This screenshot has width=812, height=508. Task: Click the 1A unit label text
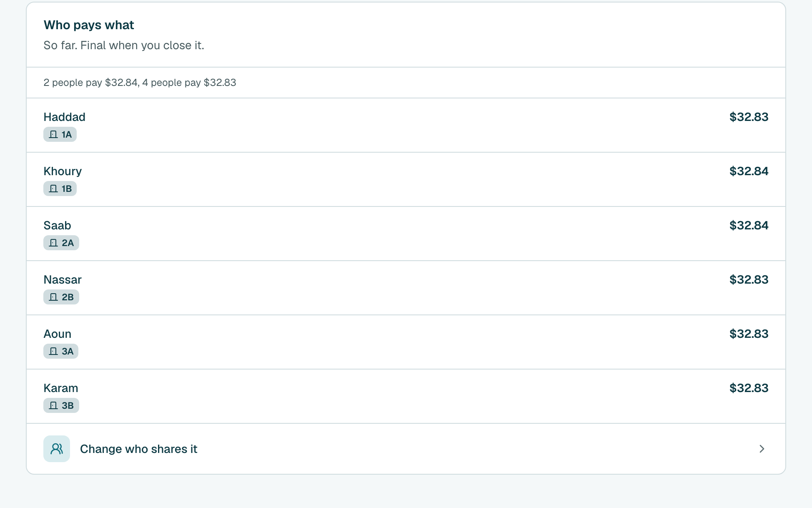coord(67,134)
